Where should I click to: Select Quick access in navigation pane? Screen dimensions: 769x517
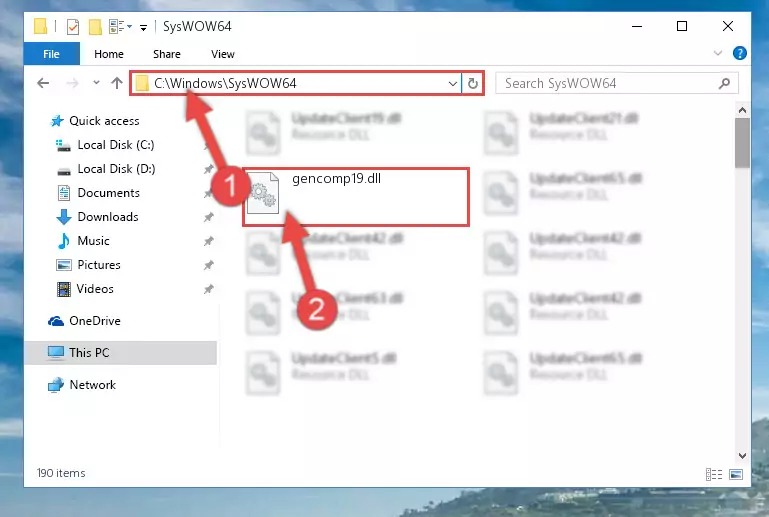pyautogui.click(x=104, y=121)
